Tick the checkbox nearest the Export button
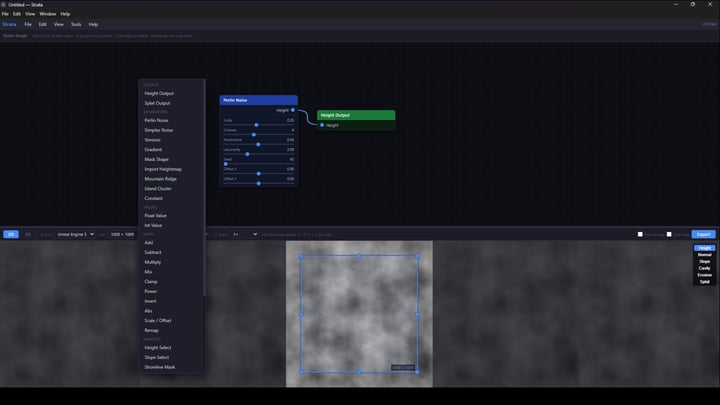Image resolution: width=720 pixels, height=405 pixels. pyautogui.click(x=669, y=234)
